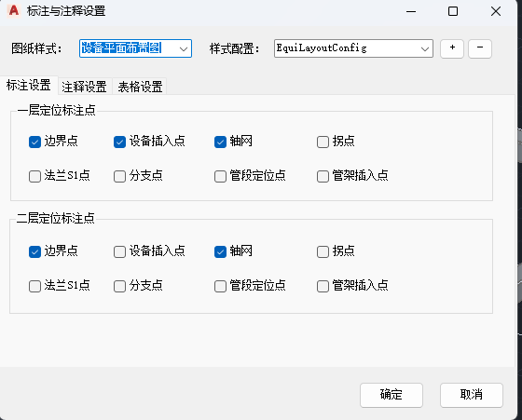Click the 取消 button
The width and height of the screenshot is (522, 420).
[x=471, y=395]
